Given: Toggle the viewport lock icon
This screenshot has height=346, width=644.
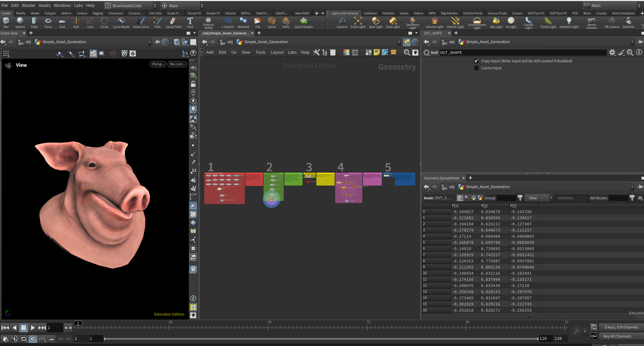Looking at the screenshot, I should 193,84.
